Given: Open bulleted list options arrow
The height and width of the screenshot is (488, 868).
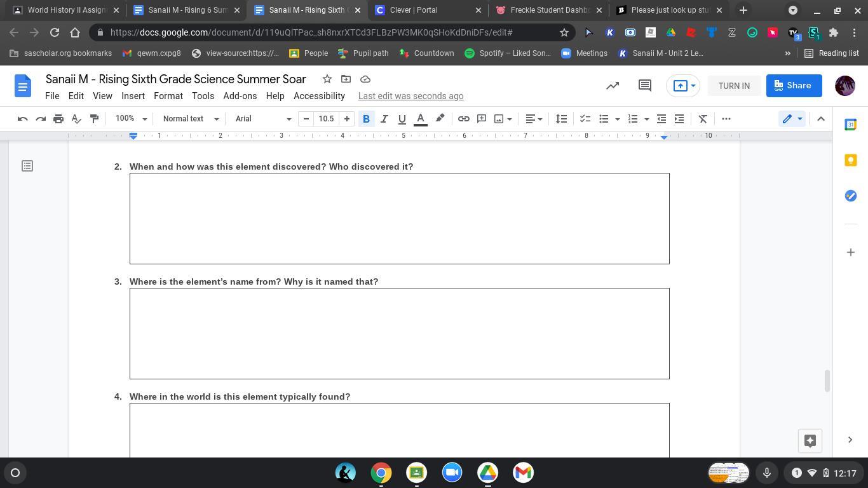Looking at the screenshot, I should tap(617, 119).
